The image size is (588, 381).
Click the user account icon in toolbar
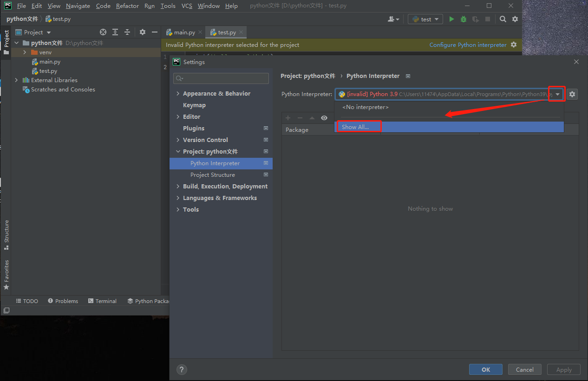point(393,19)
